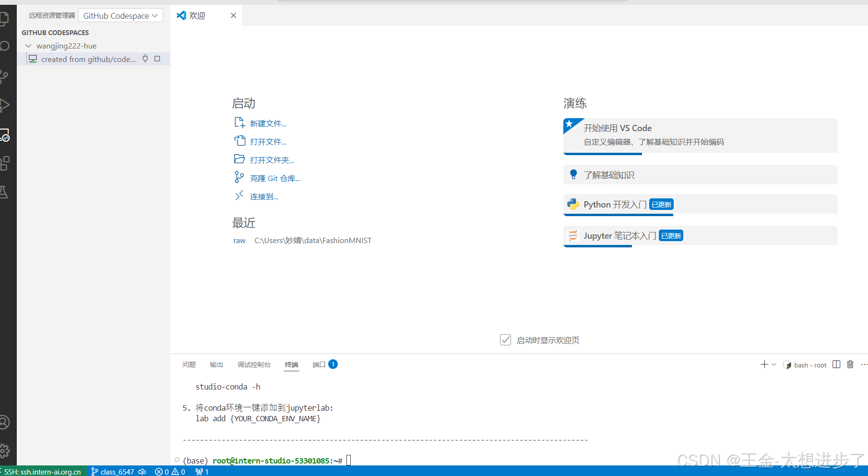This screenshot has width=868, height=476.
Task: Click the recent path C:\Users\妙婧\data\FashionMNIST
Action: tap(313, 240)
